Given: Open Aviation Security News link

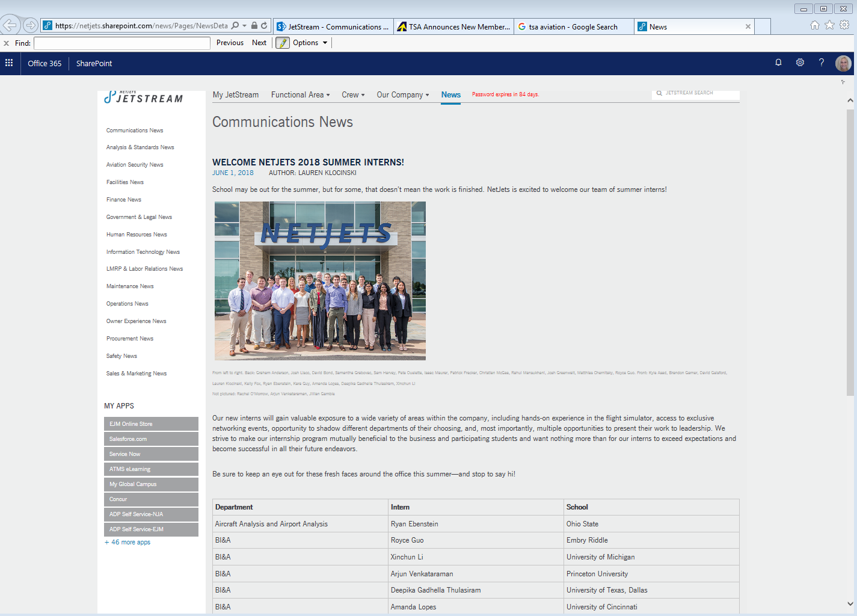Looking at the screenshot, I should click(x=135, y=165).
